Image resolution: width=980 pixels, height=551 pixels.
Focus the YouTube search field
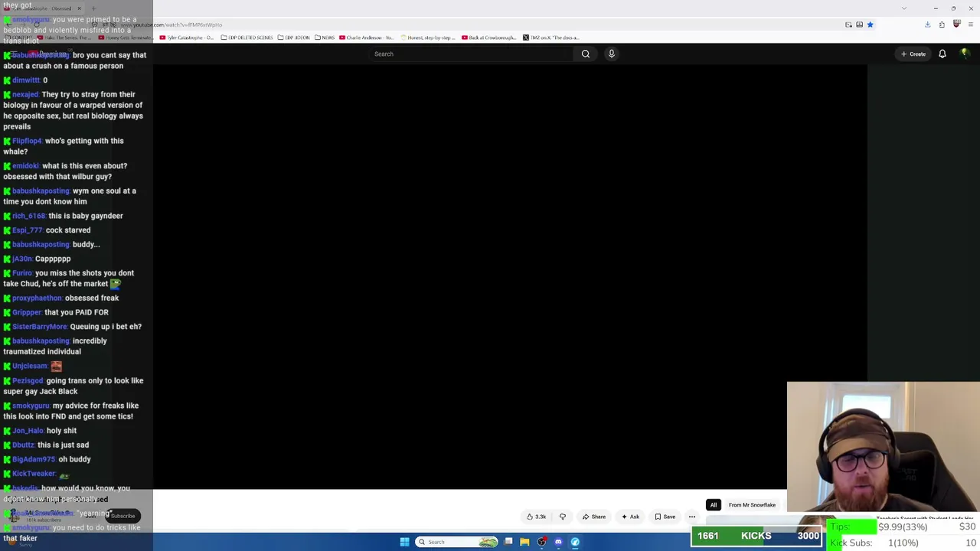[471, 54]
